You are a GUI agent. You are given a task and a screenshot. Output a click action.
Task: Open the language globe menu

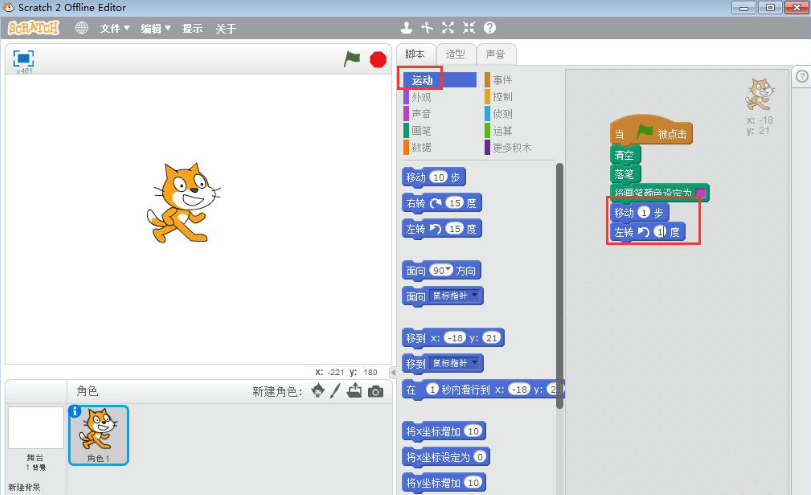pos(82,28)
